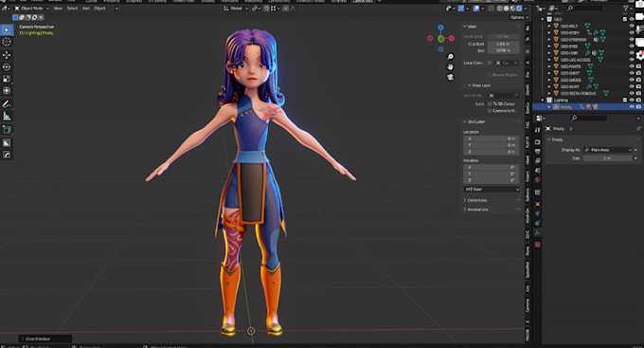
Task: Toggle the Local Camera checkbox
Action: (x=490, y=63)
